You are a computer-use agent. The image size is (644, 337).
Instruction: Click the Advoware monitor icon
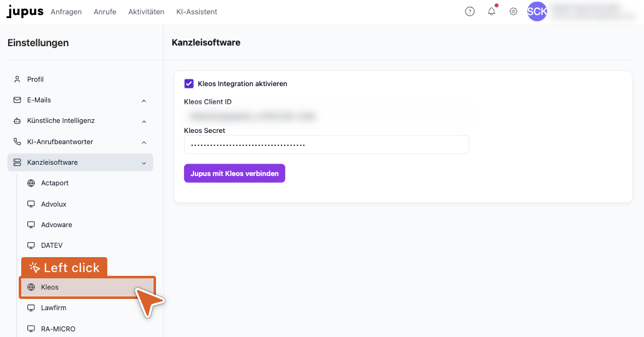pos(31,225)
